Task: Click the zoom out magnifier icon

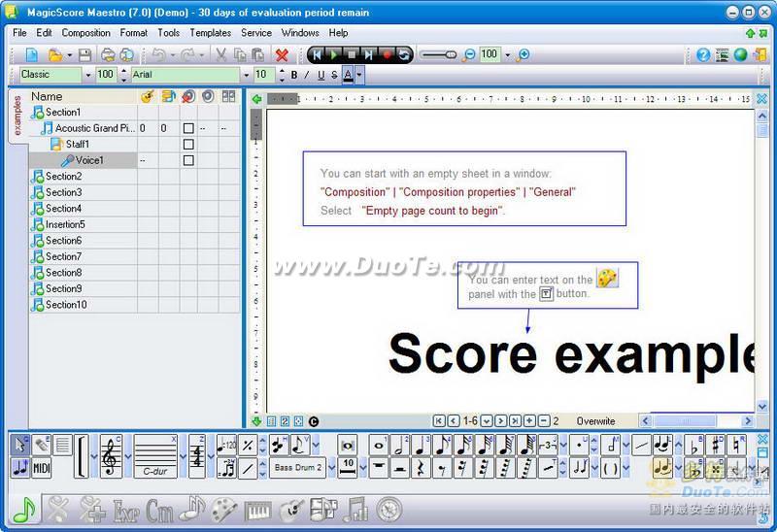Action: (x=468, y=54)
